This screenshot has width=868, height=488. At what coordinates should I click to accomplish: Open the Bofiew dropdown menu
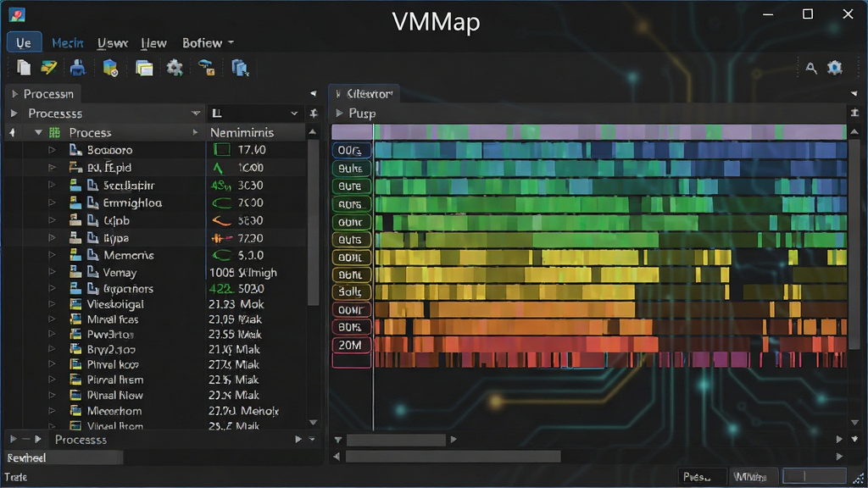(208, 42)
